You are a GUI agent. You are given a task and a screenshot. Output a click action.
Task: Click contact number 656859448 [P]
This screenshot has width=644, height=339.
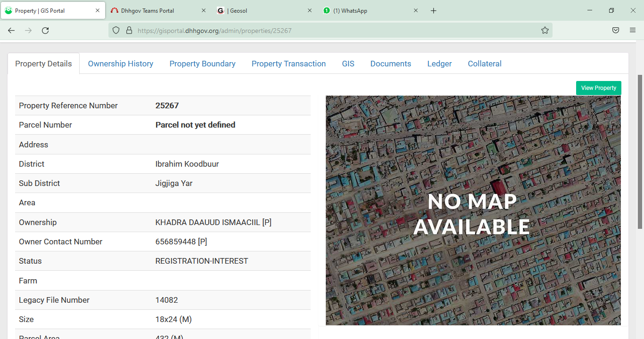click(181, 242)
